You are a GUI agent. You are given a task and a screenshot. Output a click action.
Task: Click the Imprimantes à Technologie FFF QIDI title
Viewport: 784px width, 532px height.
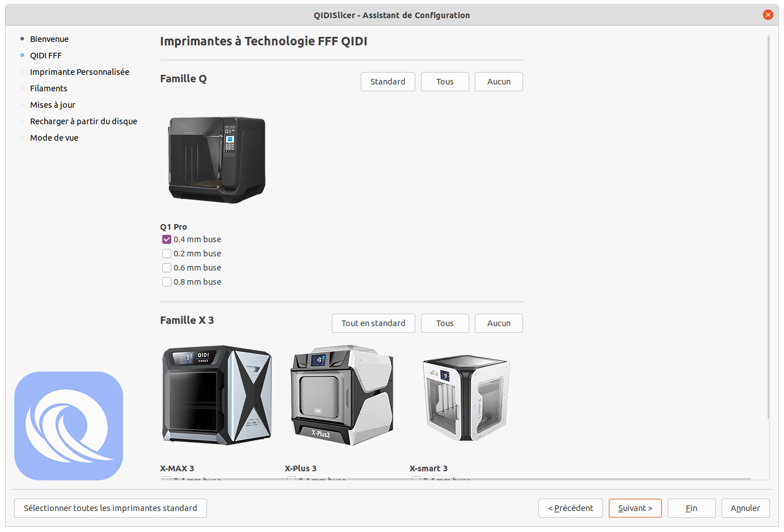(x=264, y=41)
